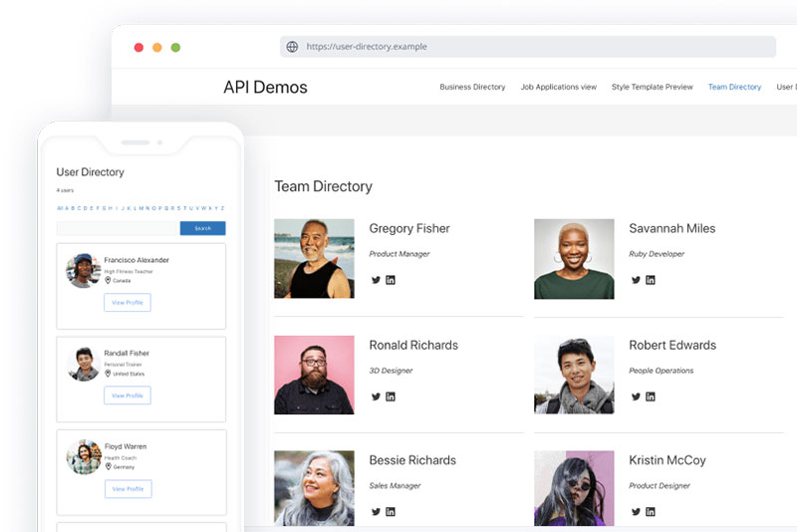Open Savannah Miles' Twitter icon
The image size is (797, 532).
click(636, 280)
